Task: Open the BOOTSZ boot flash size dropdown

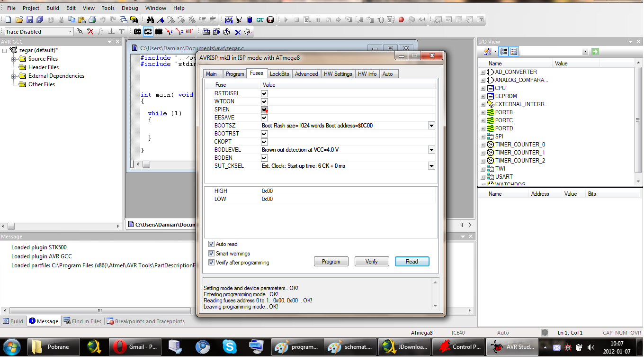Action: [431, 126]
